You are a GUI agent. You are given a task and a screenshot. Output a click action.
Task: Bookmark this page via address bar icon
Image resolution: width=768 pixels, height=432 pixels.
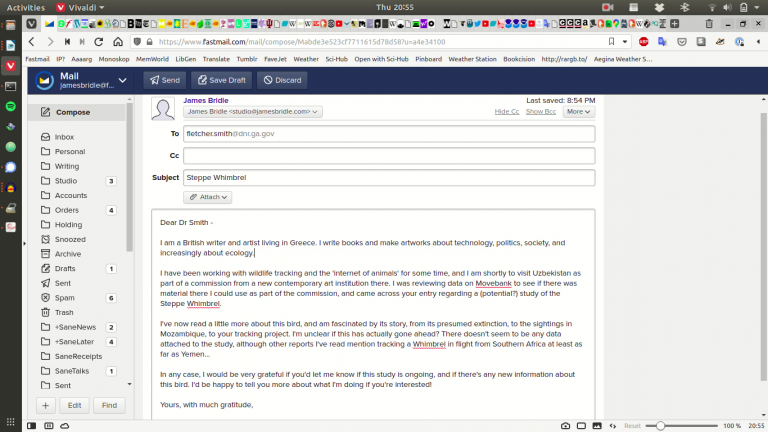[611, 42]
